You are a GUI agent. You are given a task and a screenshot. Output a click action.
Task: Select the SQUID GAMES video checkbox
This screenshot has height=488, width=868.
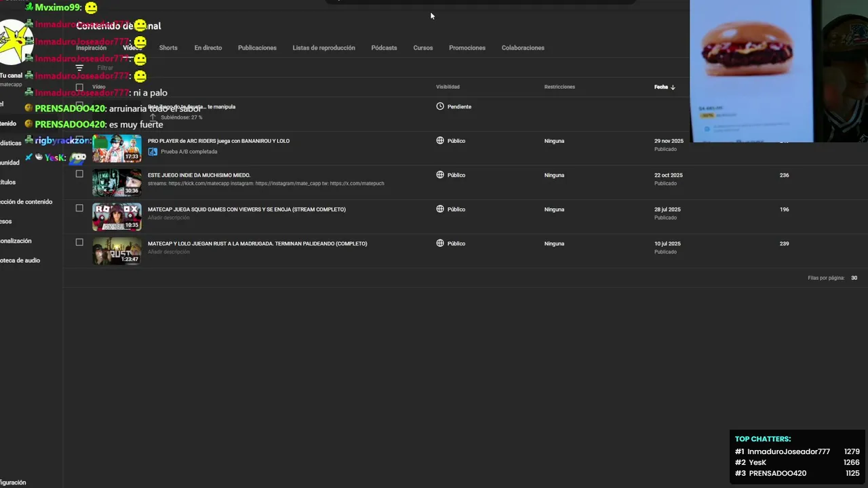pos(79,208)
